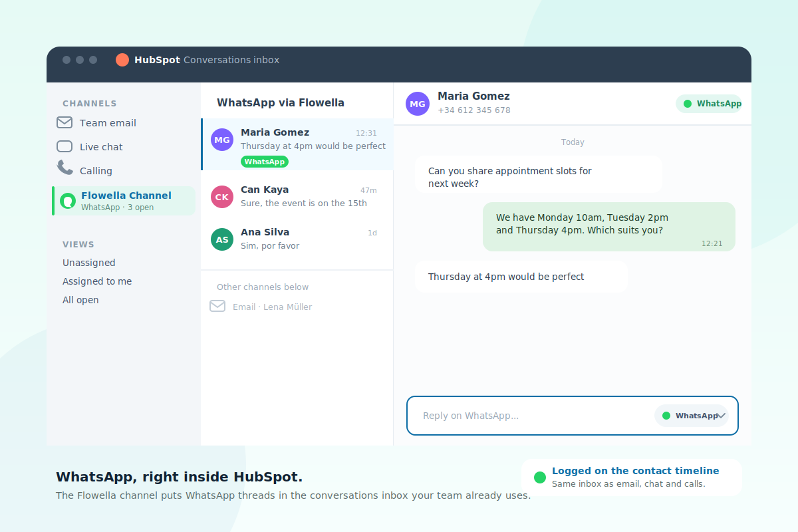The height and width of the screenshot is (532, 798).
Task: Click the reply listing Monday 10am slots
Action: click(x=609, y=227)
